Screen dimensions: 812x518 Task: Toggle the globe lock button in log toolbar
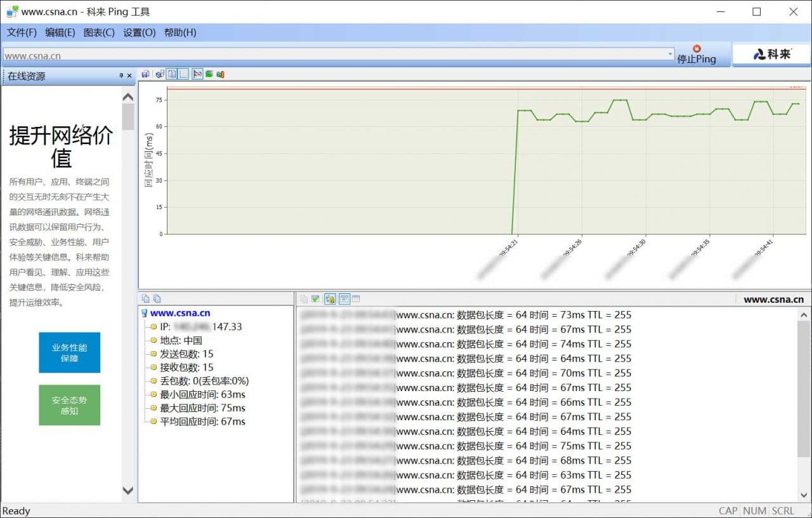tap(330, 298)
